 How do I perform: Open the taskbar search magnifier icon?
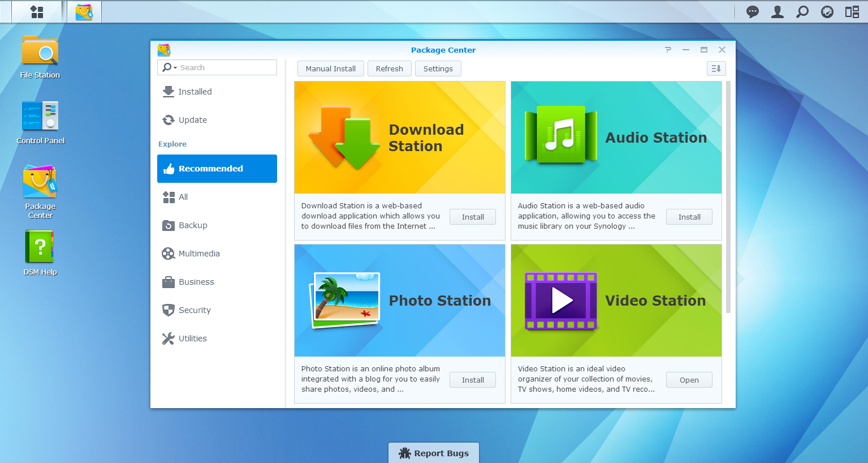[x=802, y=12]
